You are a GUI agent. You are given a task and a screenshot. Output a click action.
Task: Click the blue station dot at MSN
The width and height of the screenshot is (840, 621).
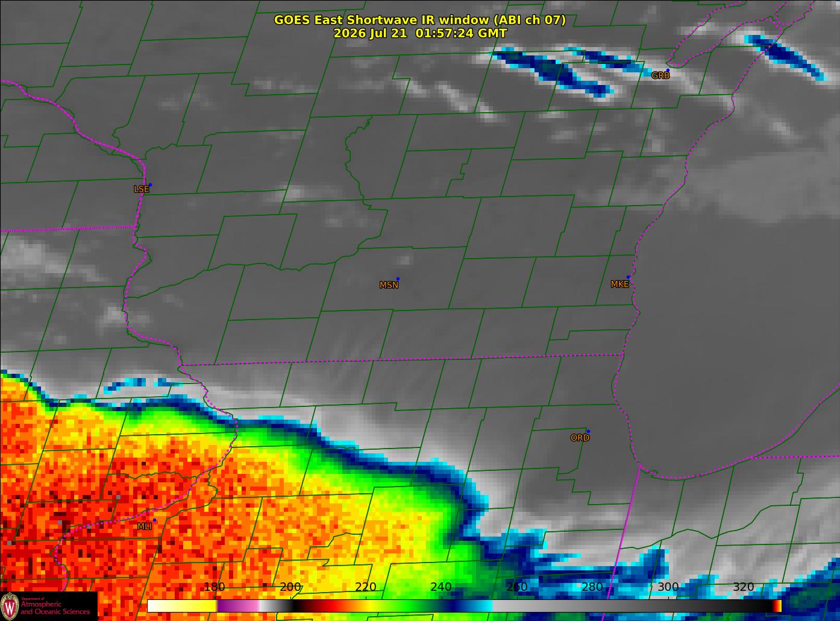tap(398, 279)
